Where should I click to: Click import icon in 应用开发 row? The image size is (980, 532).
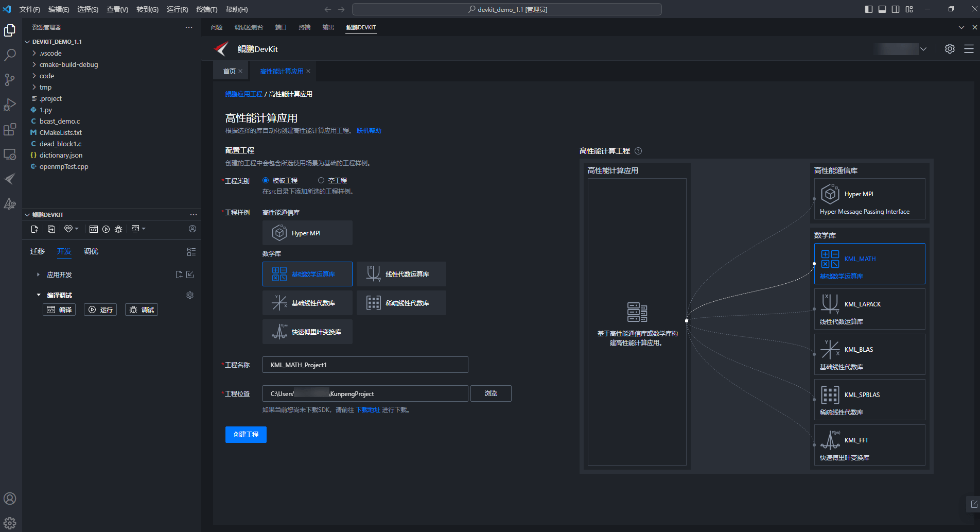pyautogui.click(x=190, y=274)
